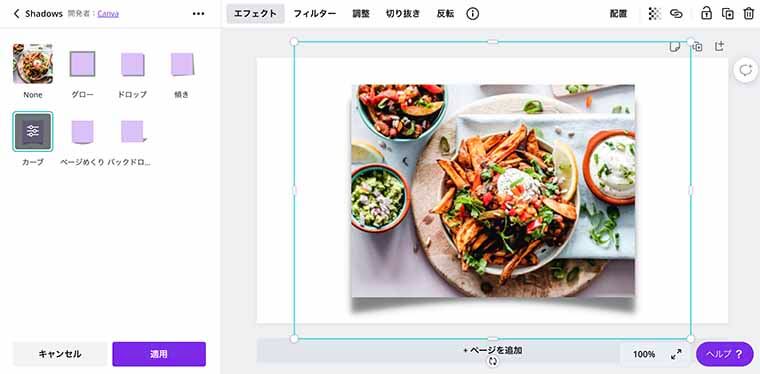Open the カーブ shadow settings sliders

click(x=33, y=132)
